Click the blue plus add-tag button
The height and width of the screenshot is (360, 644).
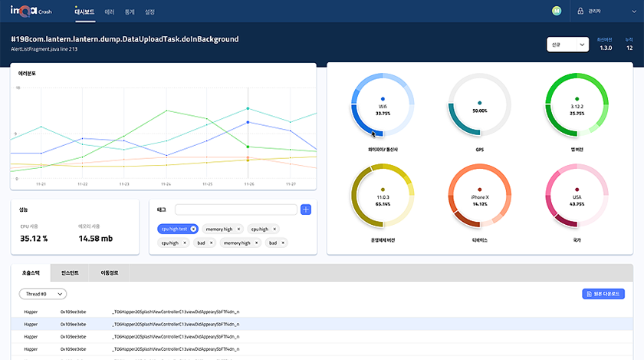[x=306, y=210]
